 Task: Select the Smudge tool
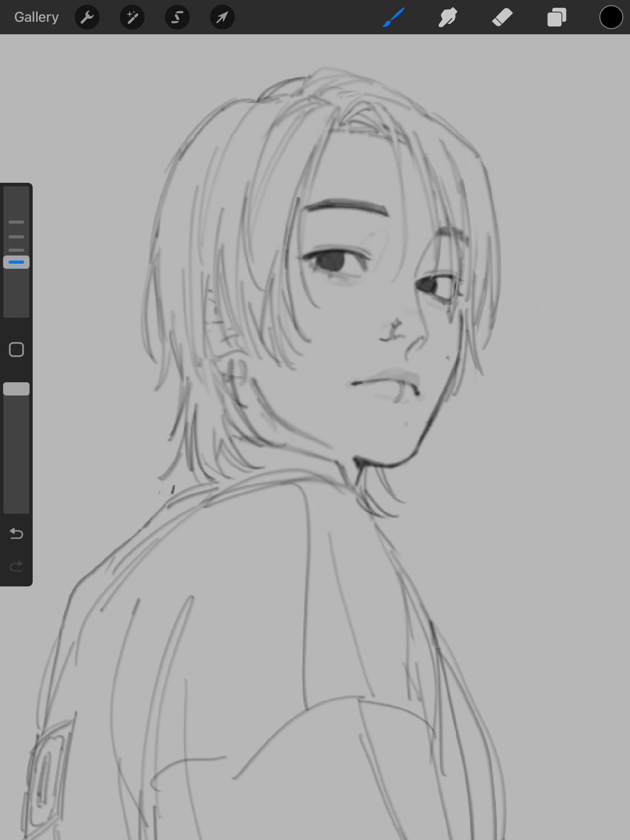click(x=448, y=17)
